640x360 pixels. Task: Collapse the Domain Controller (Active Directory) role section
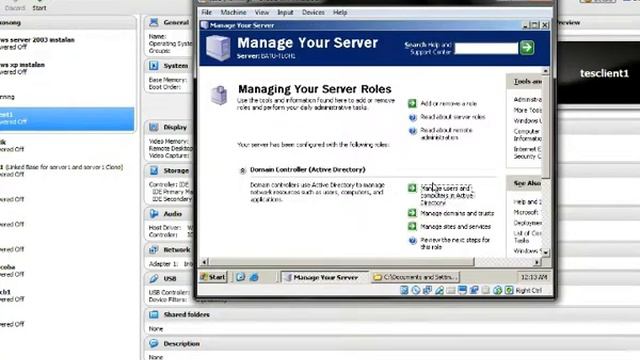pyautogui.click(x=242, y=171)
